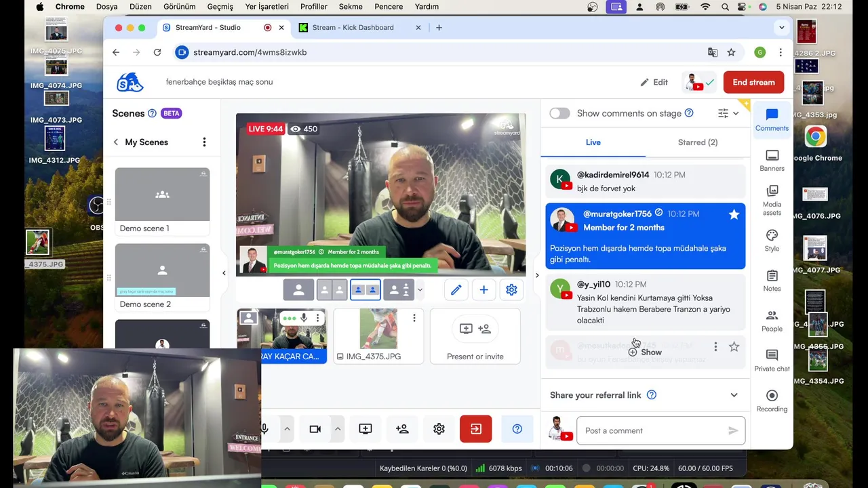This screenshot has width=868, height=488.
Task: Open the Dosya menu
Action: pos(107,7)
